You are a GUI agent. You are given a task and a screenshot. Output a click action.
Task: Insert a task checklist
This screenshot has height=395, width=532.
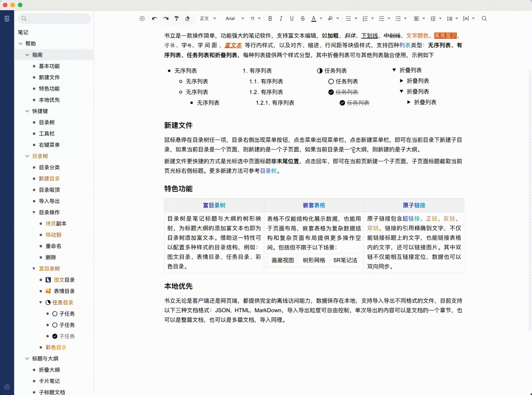pyautogui.click(x=382, y=18)
